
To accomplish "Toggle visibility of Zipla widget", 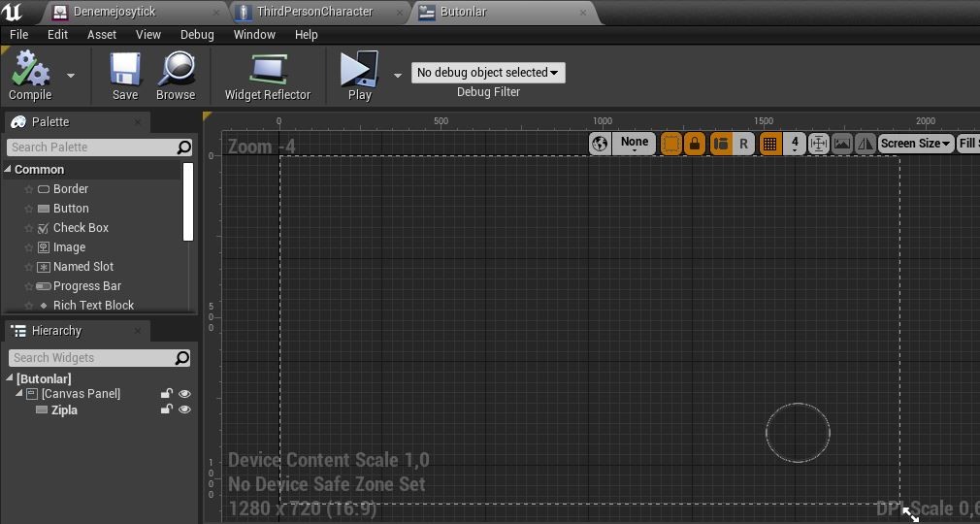I will (184, 409).
